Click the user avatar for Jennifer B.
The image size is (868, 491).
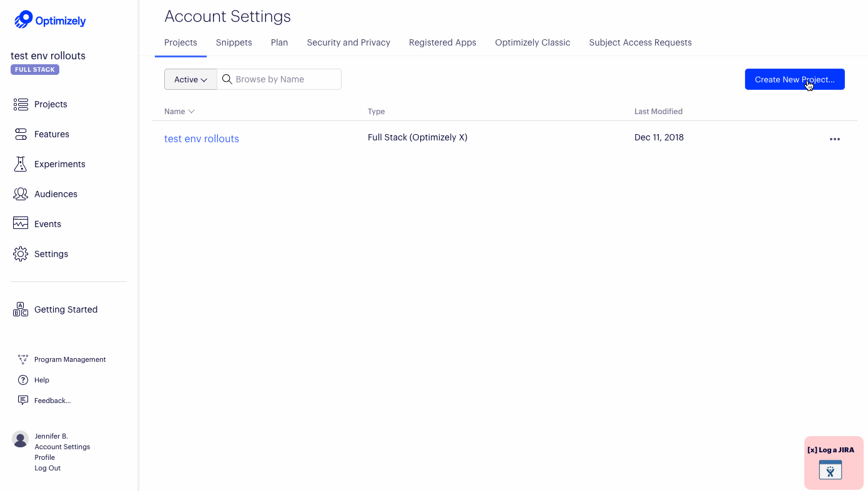click(21, 439)
